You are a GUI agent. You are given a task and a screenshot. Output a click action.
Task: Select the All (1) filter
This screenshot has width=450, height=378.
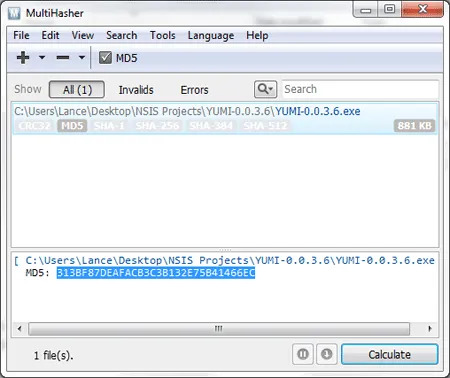pyautogui.click(x=77, y=89)
